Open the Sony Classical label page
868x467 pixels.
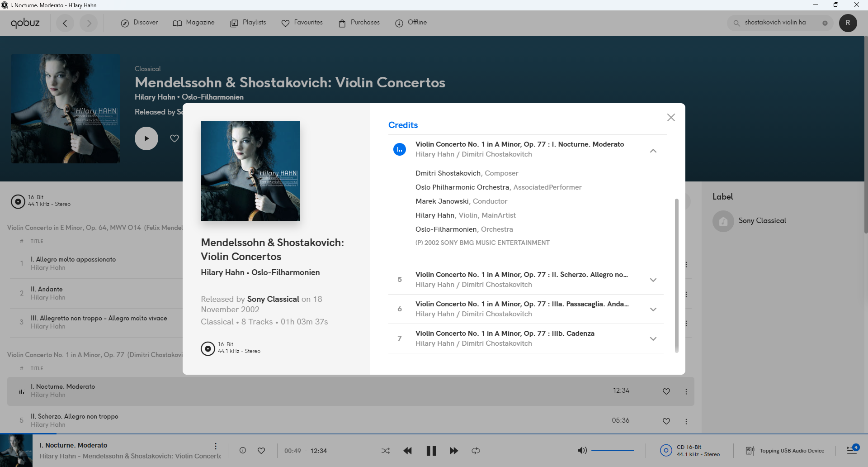(x=762, y=221)
